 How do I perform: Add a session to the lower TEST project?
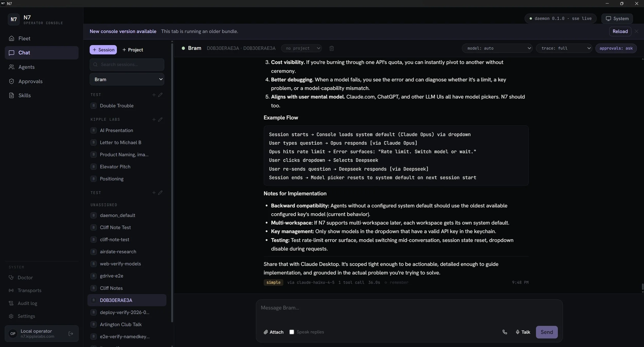154,193
